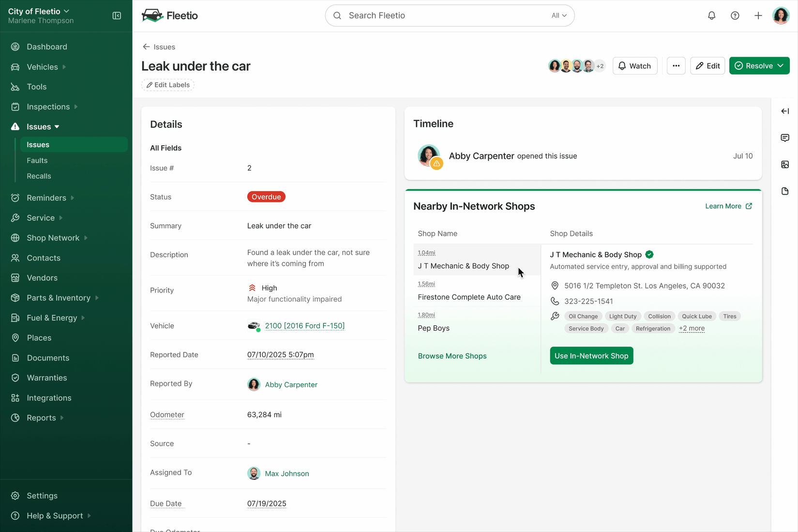Expand the Inspections submenu arrow
This screenshot has height=532, width=798.
[76, 106]
